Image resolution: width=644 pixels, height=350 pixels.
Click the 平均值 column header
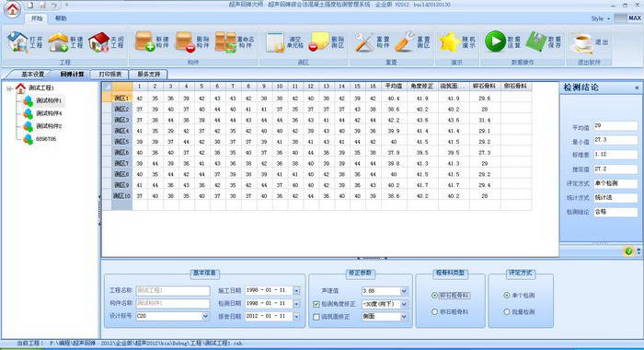tap(394, 87)
